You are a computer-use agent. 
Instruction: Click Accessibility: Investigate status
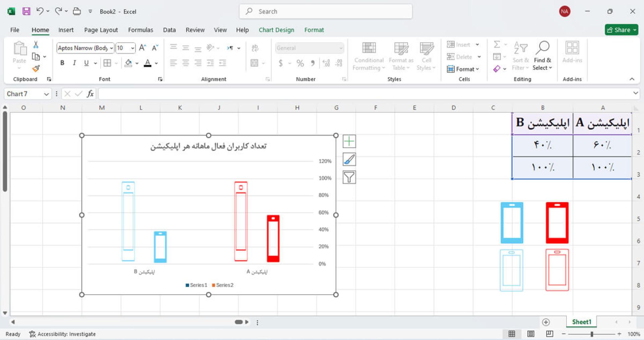click(62, 334)
